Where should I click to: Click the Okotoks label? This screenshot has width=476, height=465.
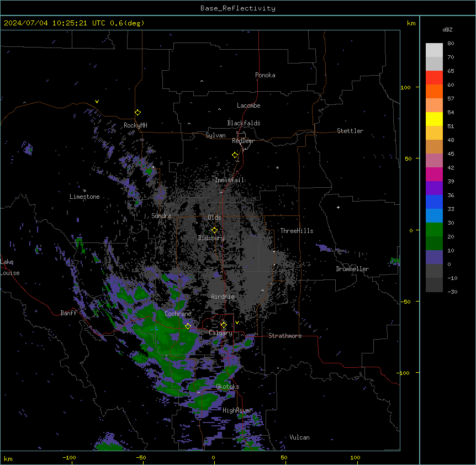228,387
